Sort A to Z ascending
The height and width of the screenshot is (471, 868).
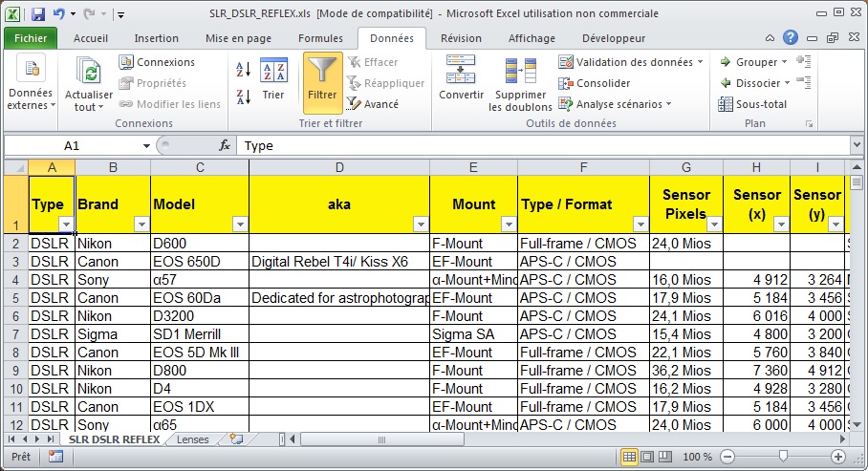(243, 70)
